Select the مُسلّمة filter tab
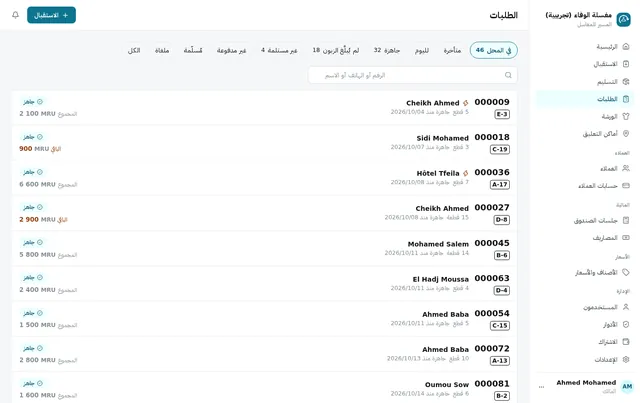The image size is (640, 403). click(x=193, y=50)
